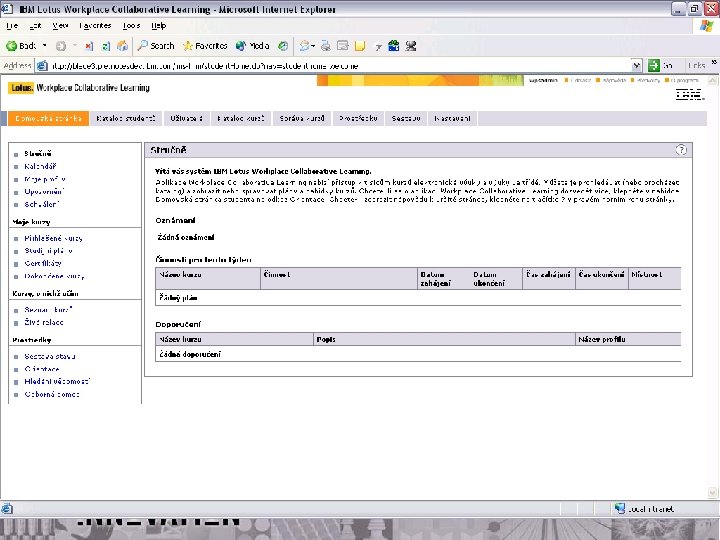The height and width of the screenshot is (540, 720).
Task: Click the page scrollbar up arrow
Action: pos(713,81)
